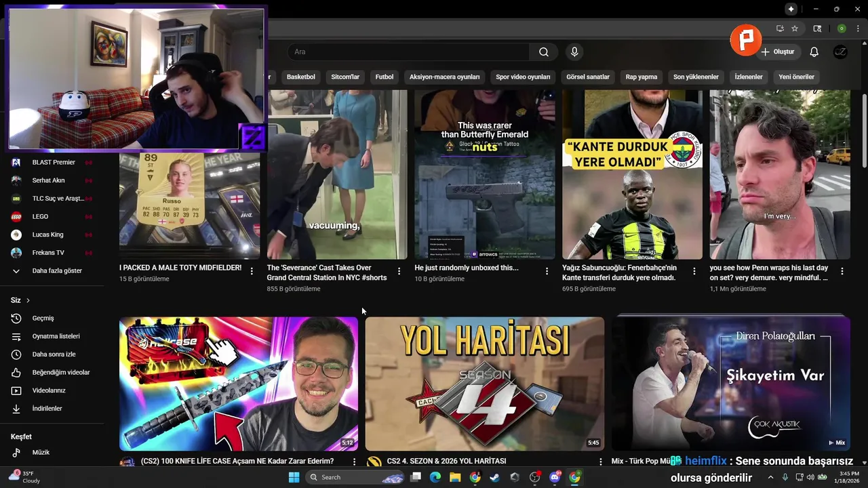Select the İzlenenler chip
This screenshot has height=488, width=868.
pyautogui.click(x=749, y=77)
